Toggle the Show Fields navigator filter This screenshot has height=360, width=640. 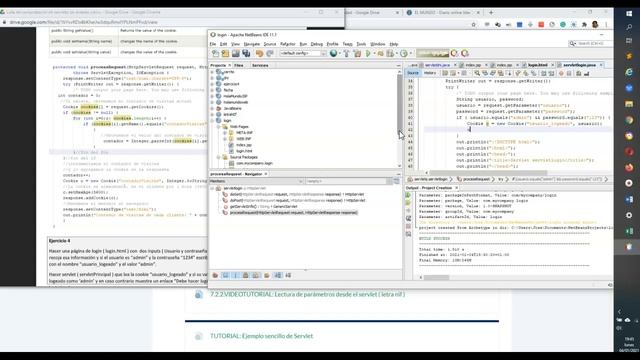(225, 276)
